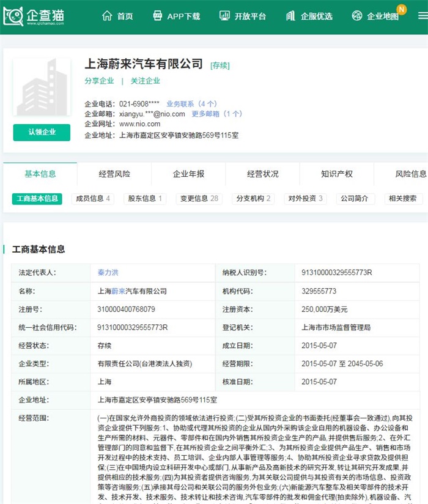Click the monitor icon beside 开放平台
Screen dimensions: 428x504
pyautogui.click(x=224, y=15)
